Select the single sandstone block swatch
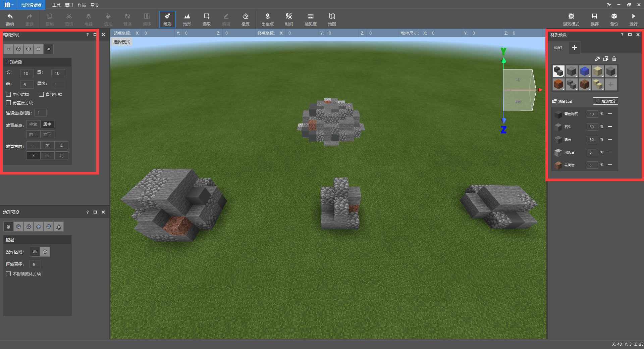644x349 pixels. [598, 71]
